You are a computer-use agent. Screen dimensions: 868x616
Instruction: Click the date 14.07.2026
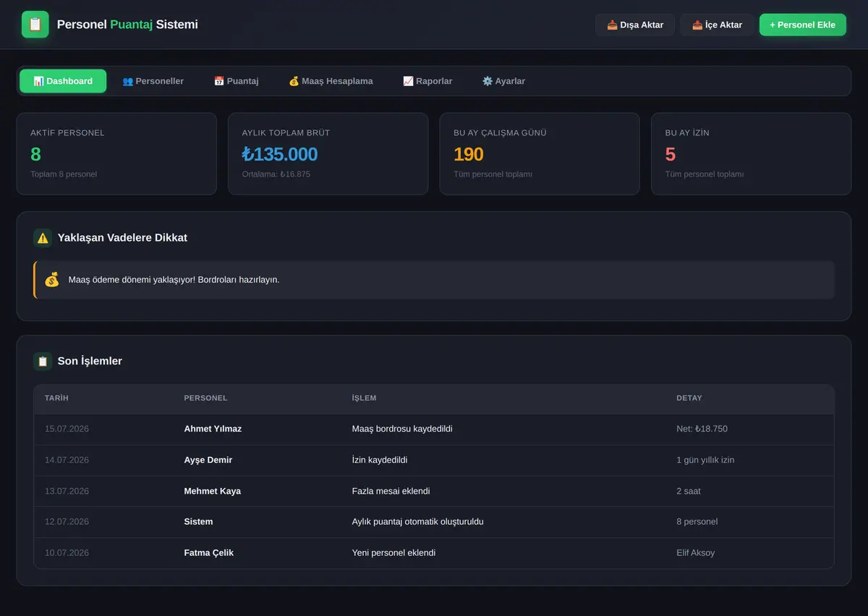pyautogui.click(x=67, y=460)
